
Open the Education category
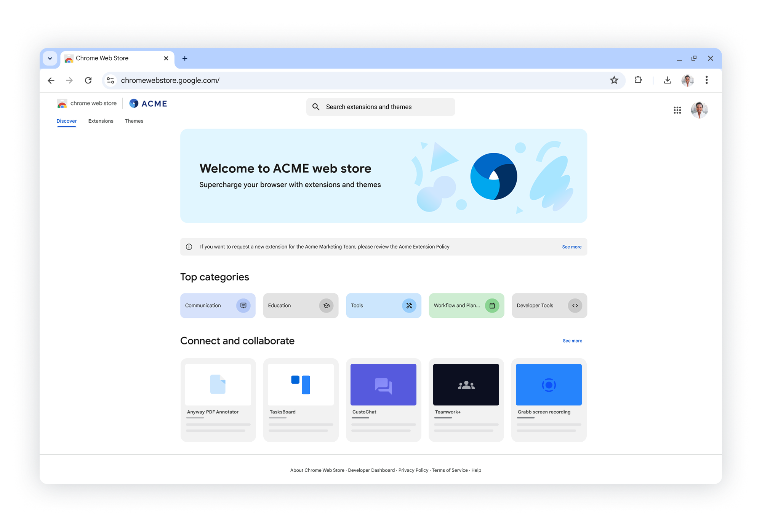tap(301, 306)
